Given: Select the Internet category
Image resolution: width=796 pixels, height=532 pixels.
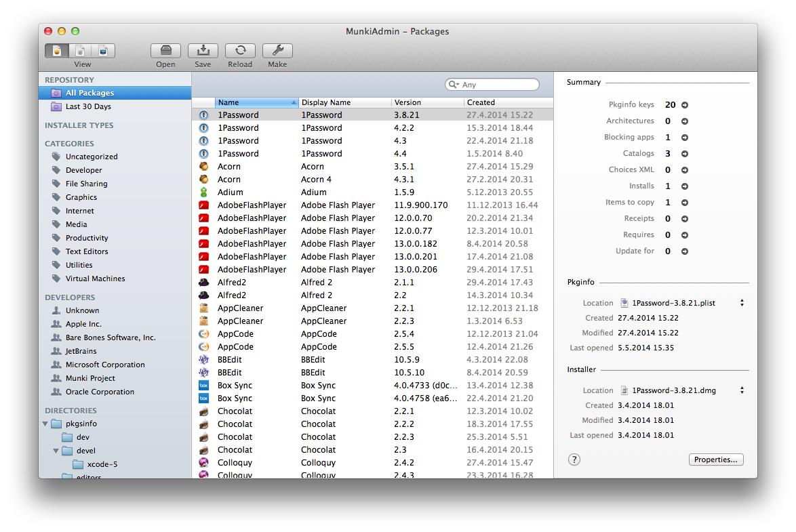Looking at the screenshot, I should [x=115, y=211].
